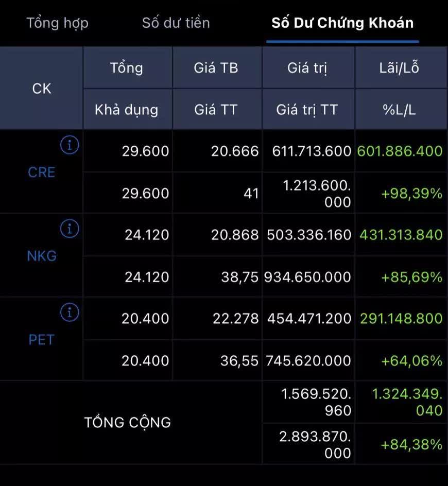Open info icon for NKG stock
The width and height of the screenshot is (448, 486).
pos(70,228)
